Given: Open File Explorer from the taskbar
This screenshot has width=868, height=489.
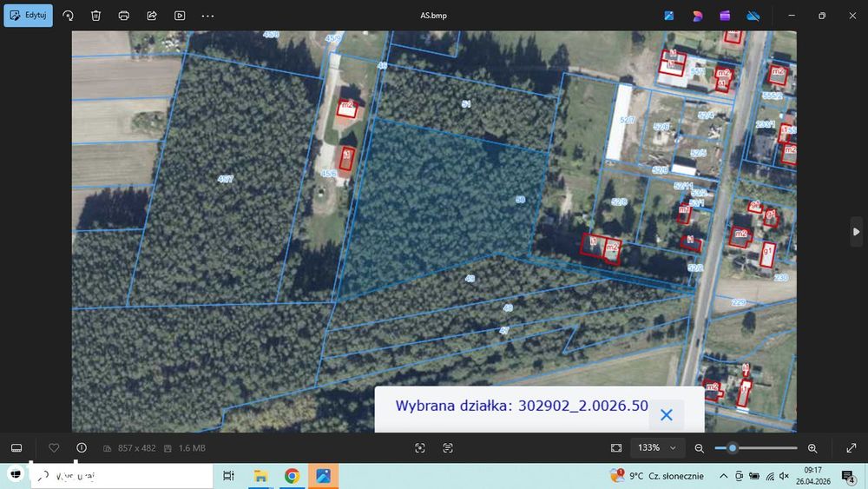Looking at the screenshot, I should point(260,476).
